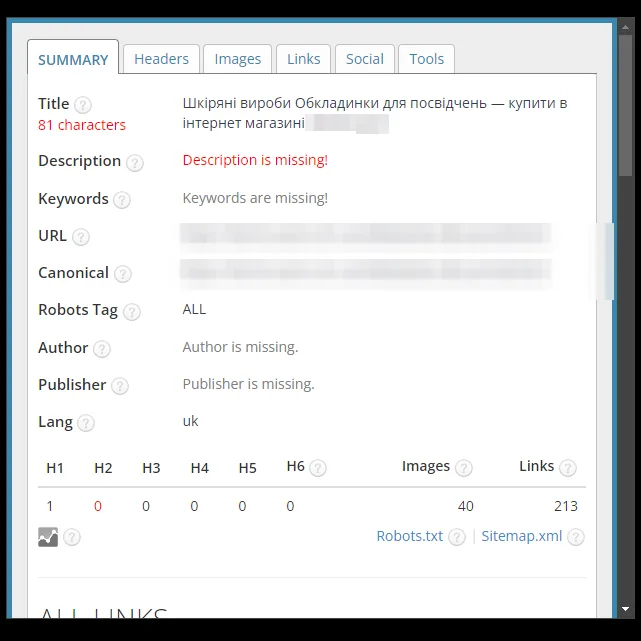Image resolution: width=641 pixels, height=641 pixels.
Task: Click help icon next to chart icon
Action: point(72,537)
